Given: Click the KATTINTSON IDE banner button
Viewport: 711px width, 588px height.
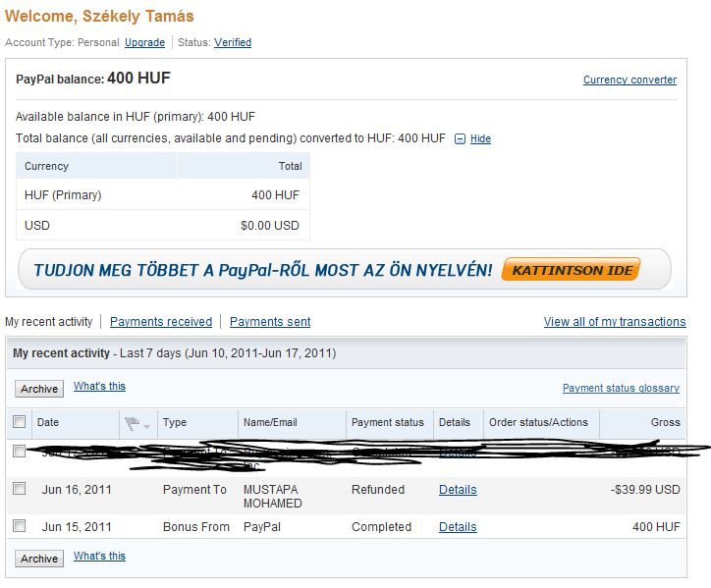Looking at the screenshot, I should [x=571, y=269].
